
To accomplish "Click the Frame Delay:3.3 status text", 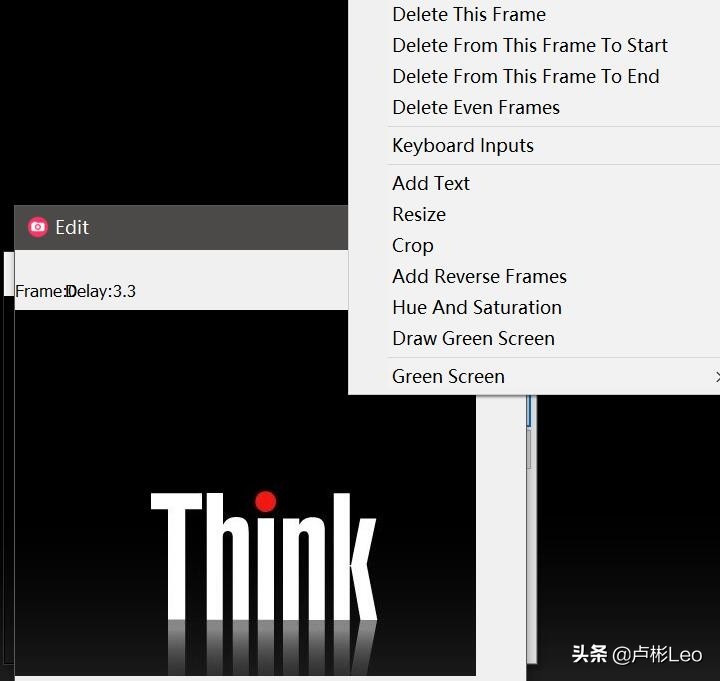I will click(75, 291).
